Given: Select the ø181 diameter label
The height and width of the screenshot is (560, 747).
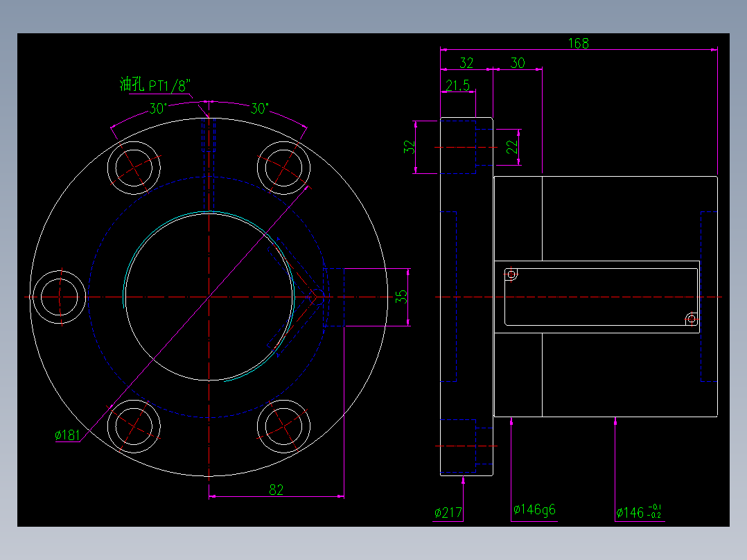Looking at the screenshot, I should tap(67, 435).
